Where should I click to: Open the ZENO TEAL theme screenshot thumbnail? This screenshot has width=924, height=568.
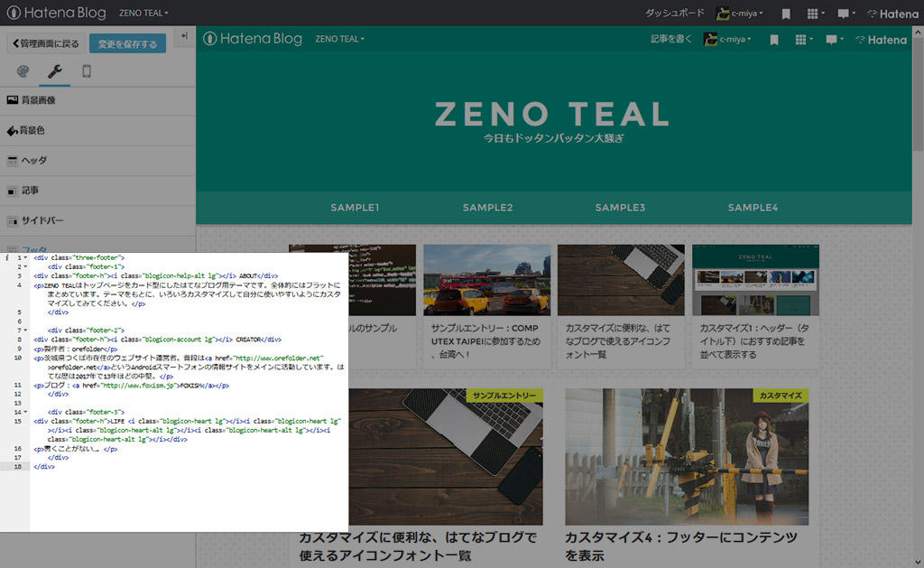755,280
